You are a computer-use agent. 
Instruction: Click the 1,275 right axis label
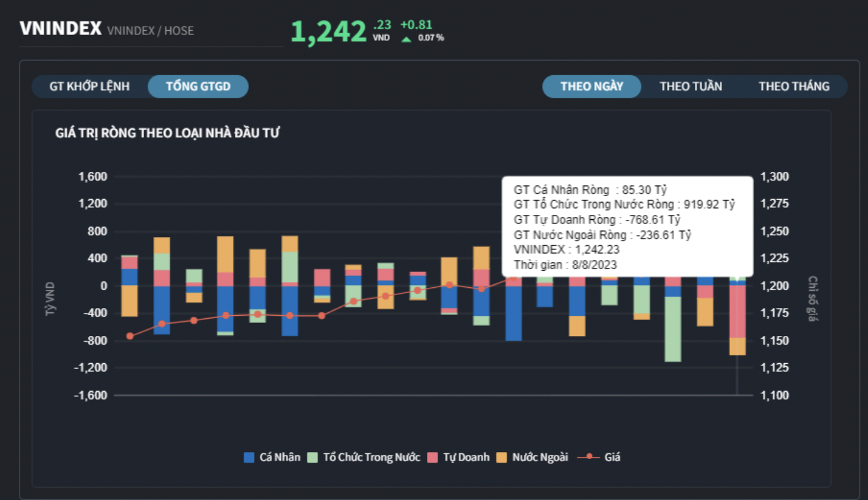pyautogui.click(x=775, y=204)
